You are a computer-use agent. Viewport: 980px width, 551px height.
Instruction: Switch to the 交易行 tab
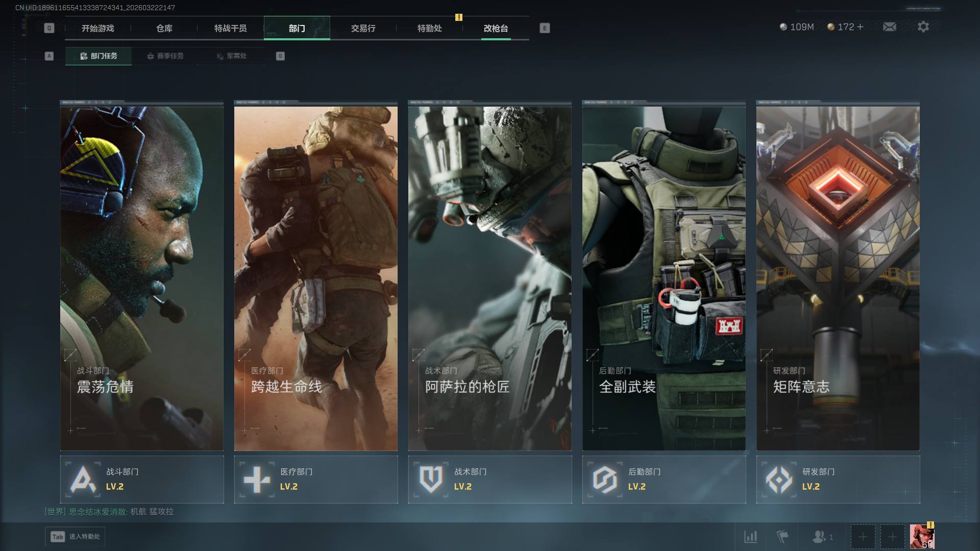click(x=363, y=29)
